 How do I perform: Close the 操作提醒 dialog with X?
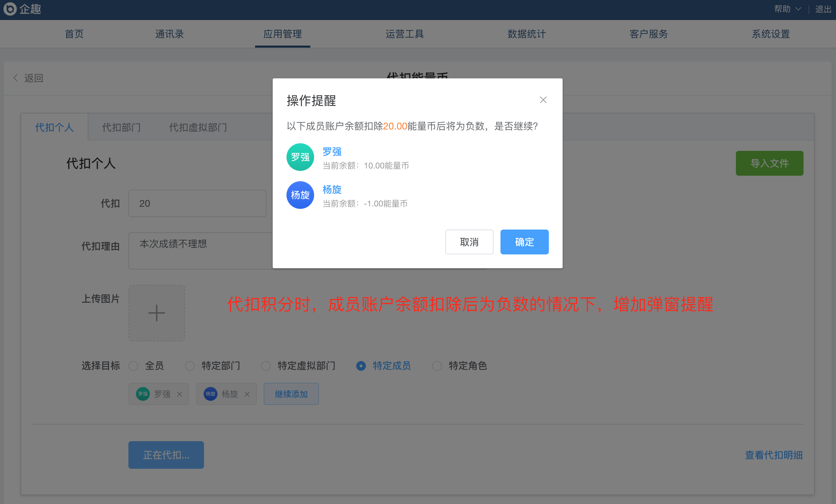(543, 100)
